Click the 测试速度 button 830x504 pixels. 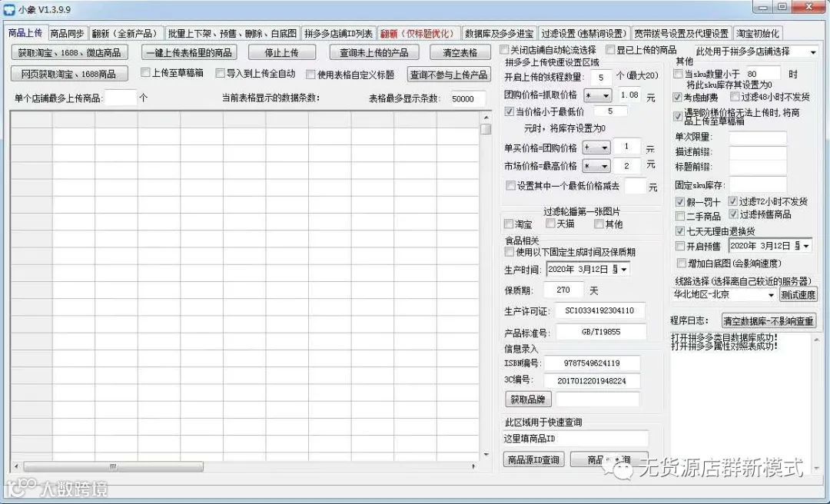click(x=798, y=295)
